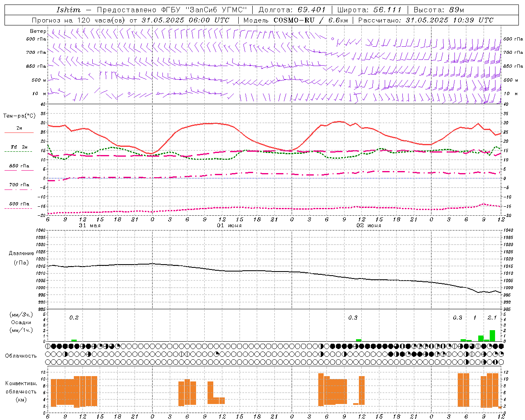Click the '1040' top value on left pressure axis

click(x=41, y=230)
